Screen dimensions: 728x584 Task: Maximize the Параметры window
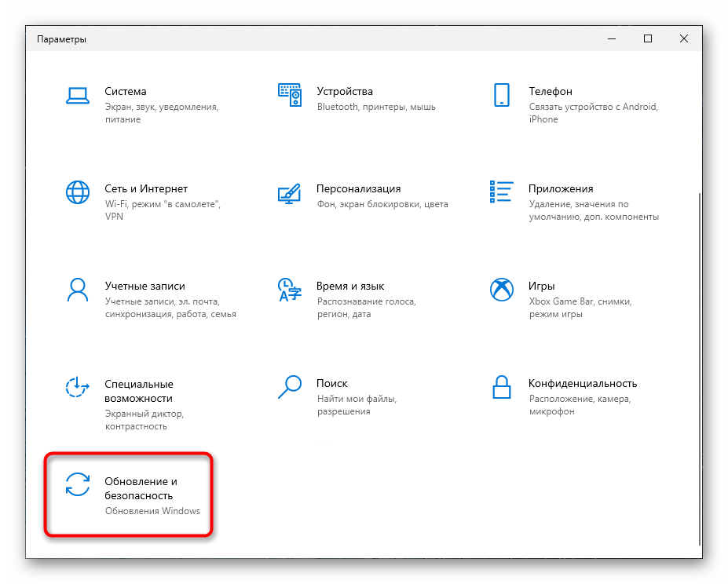click(648, 39)
